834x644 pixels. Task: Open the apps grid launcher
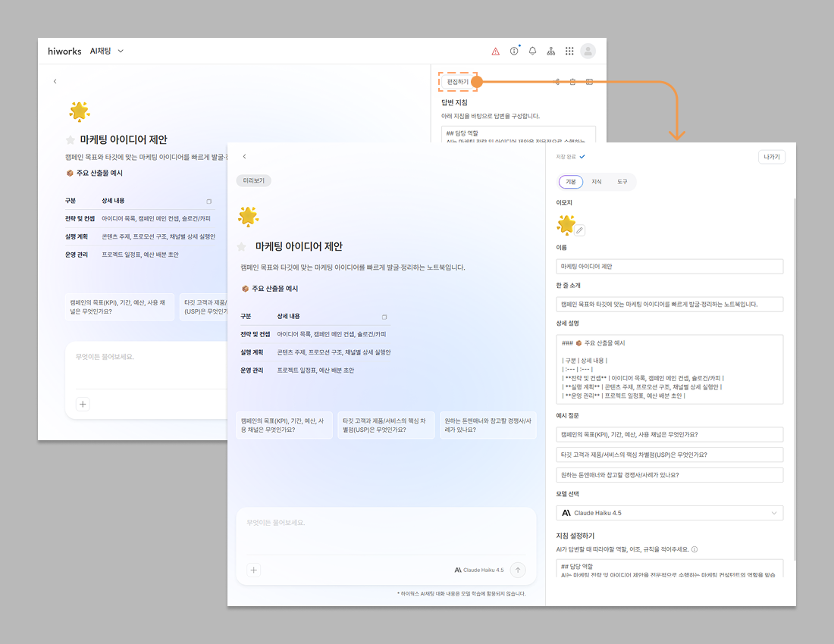point(569,52)
